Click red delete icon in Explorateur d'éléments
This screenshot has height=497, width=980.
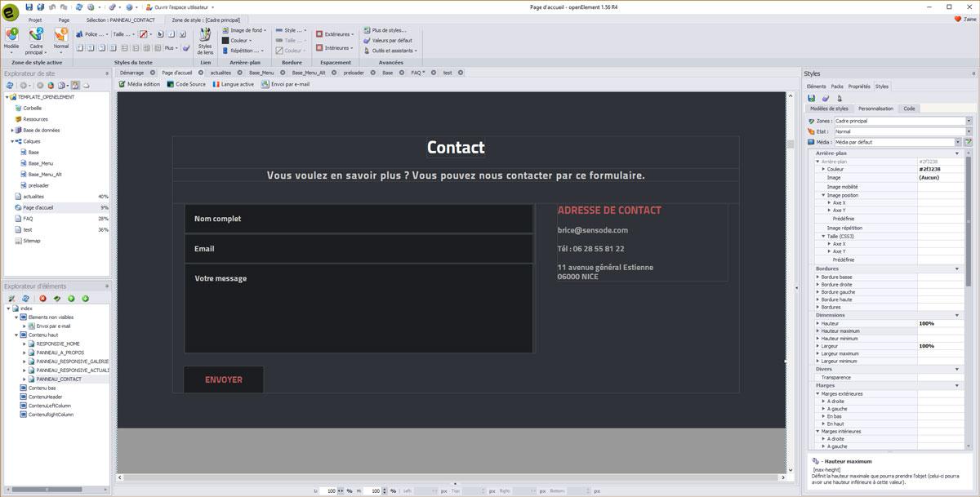pyautogui.click(x=43, y=298)
